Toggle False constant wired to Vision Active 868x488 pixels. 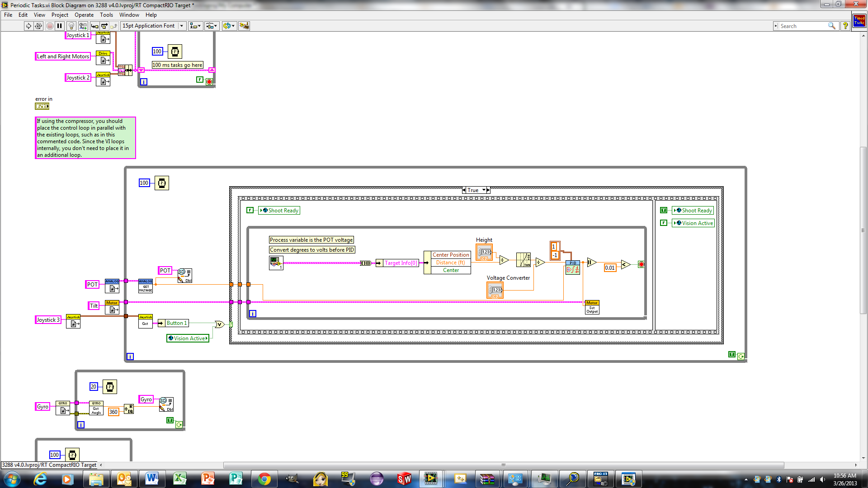(x=663, y=223)
